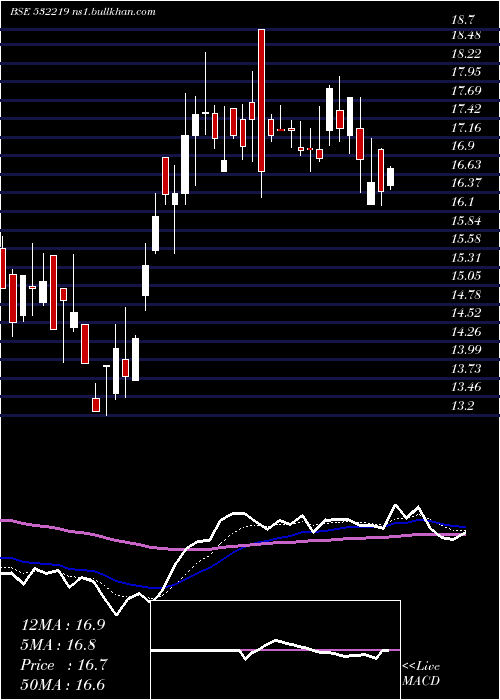Click the Price : 16.7 readout
Image resolution: width=500 pixels, height=700 pixels.
pos(64,665)
